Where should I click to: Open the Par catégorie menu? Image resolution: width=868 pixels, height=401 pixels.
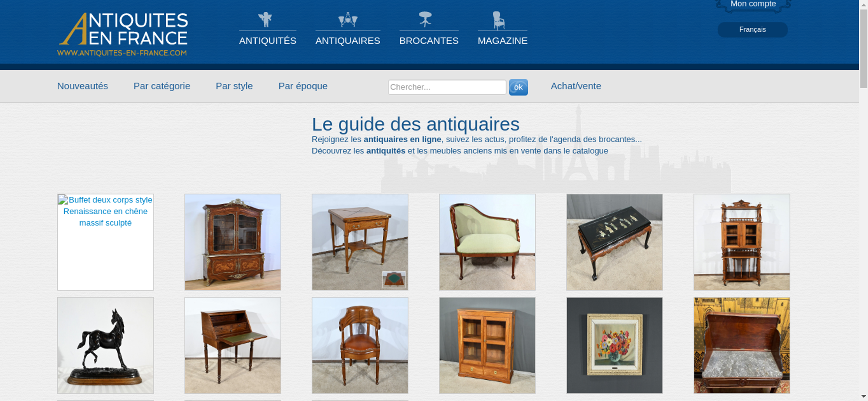[x=162, y=86]
